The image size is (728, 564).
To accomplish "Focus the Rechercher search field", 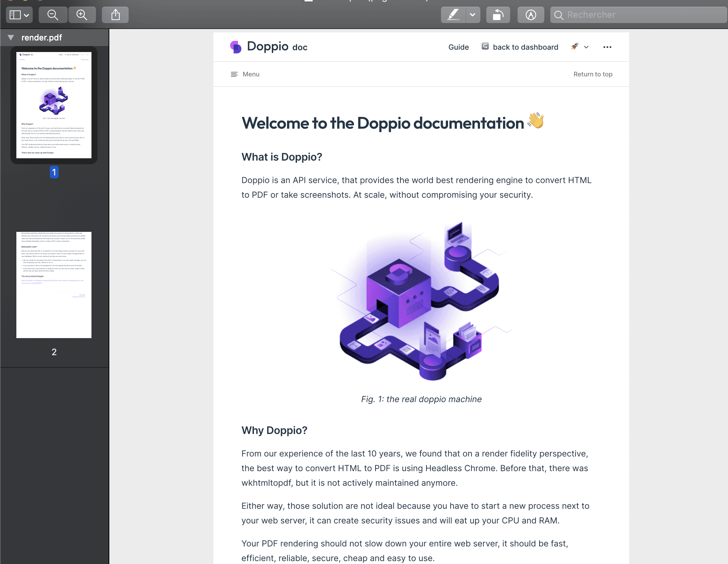I will coord(638,15).
